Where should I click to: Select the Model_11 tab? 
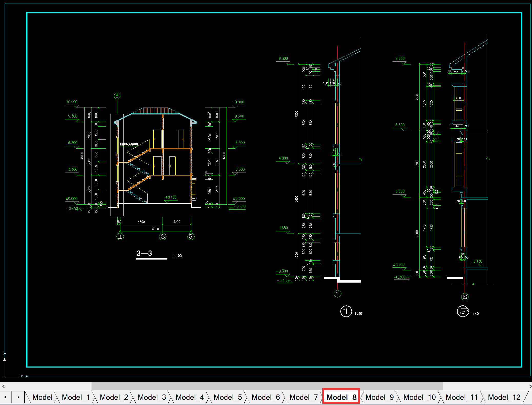[x=462, y=397]
